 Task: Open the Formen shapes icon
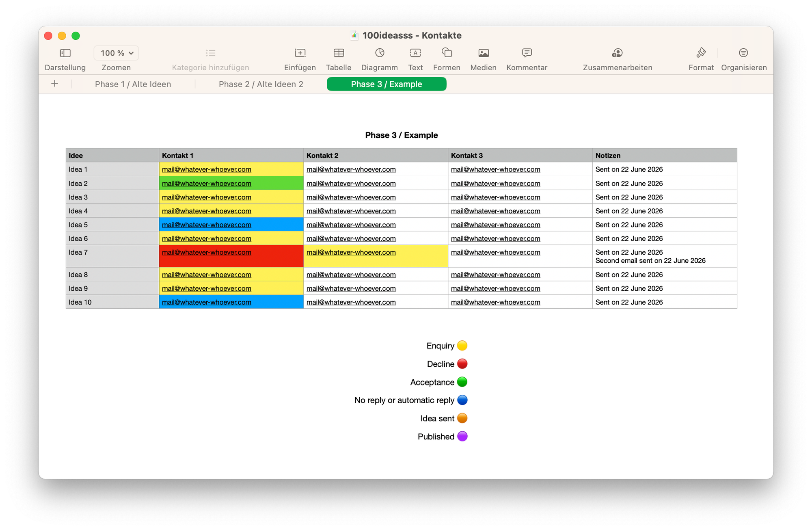point(447,52)
